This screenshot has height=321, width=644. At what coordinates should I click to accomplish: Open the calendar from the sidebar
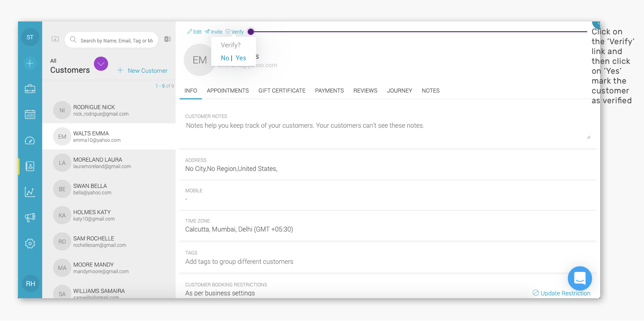point(30,114)
